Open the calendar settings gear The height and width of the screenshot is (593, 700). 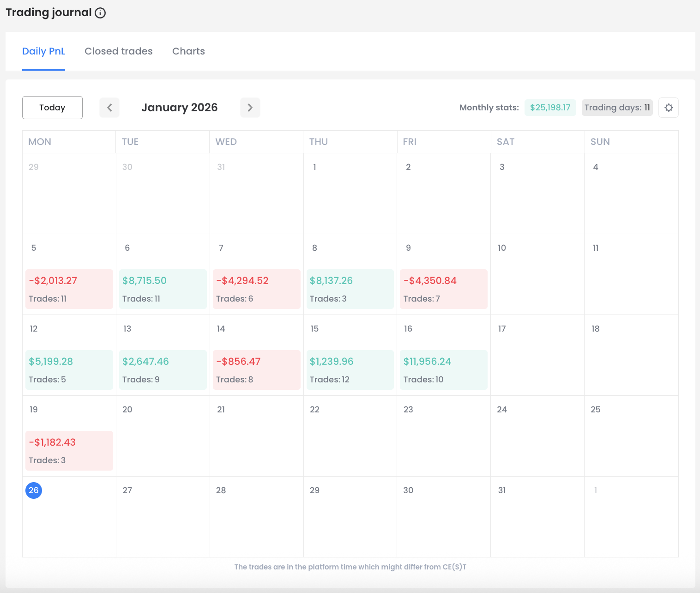point(668,107)
